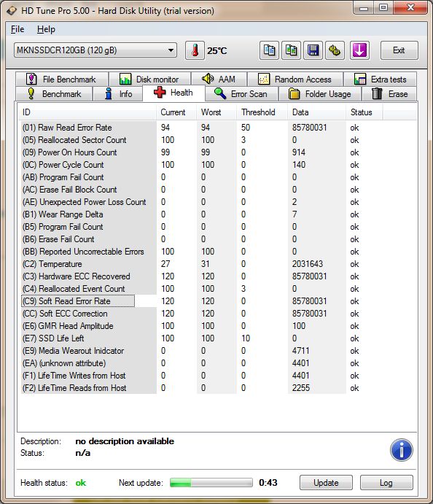Click the thermometer temperature icon
Viewport: 433px width, 504px height.
pyautogui.click(x=195, y=50)
